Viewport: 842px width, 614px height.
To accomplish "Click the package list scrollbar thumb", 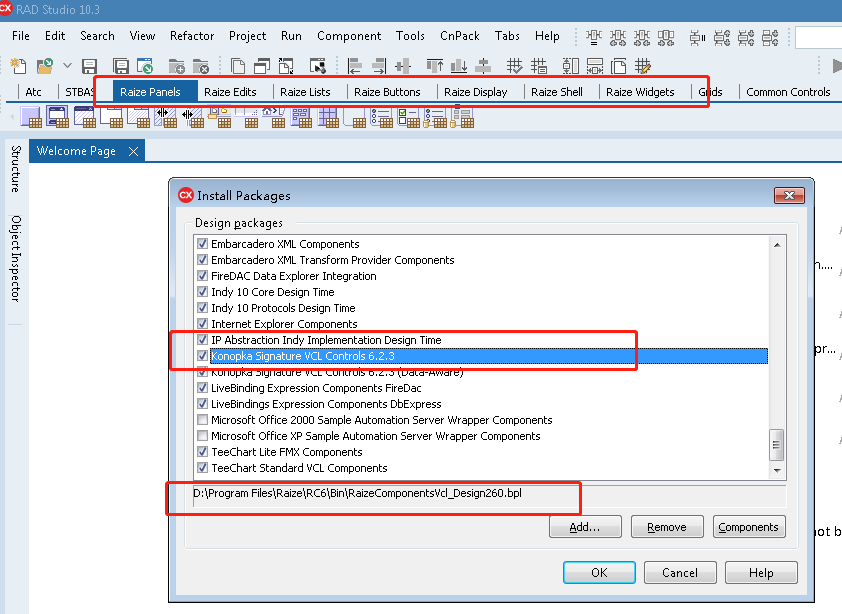I will click(x=776, y=445).
